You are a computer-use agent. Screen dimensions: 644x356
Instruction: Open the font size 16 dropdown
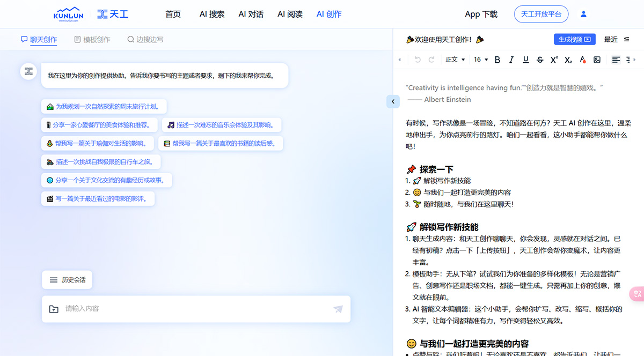point(480,60)
